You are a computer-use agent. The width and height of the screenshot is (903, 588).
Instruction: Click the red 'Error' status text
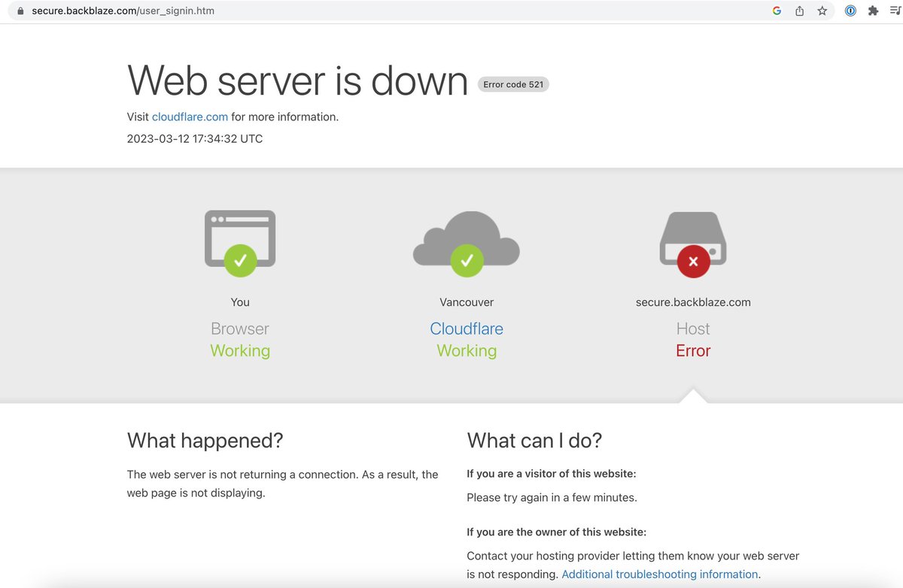pos(693,351)
